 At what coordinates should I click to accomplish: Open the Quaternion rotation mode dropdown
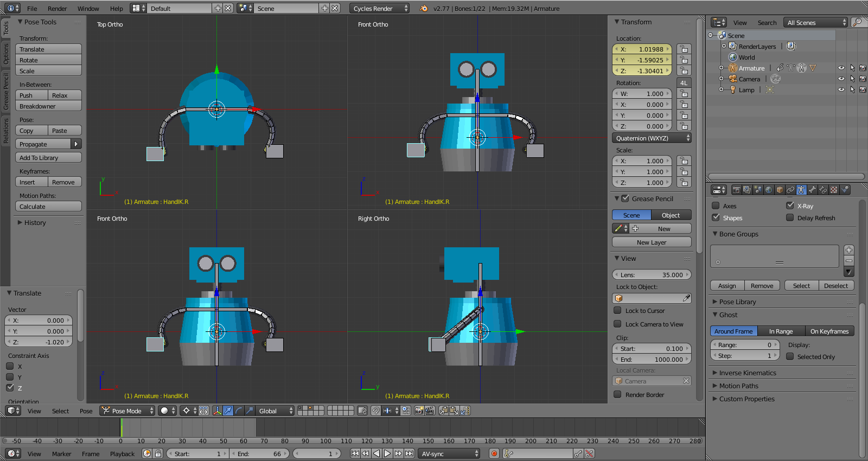tap(652, 138)
